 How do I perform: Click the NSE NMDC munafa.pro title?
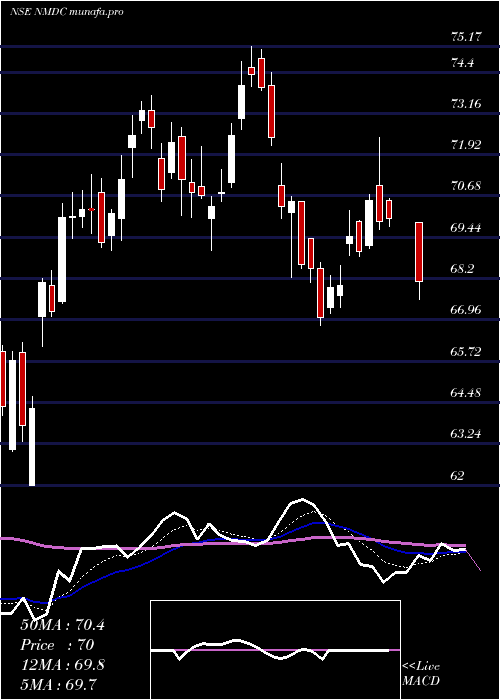pyautogui.click(x=67, y=12)
